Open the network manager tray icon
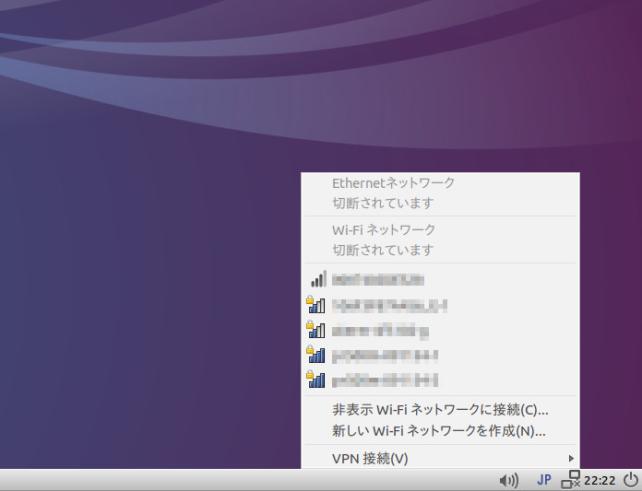Screen dimensions: 642x491 coord(571,480)
